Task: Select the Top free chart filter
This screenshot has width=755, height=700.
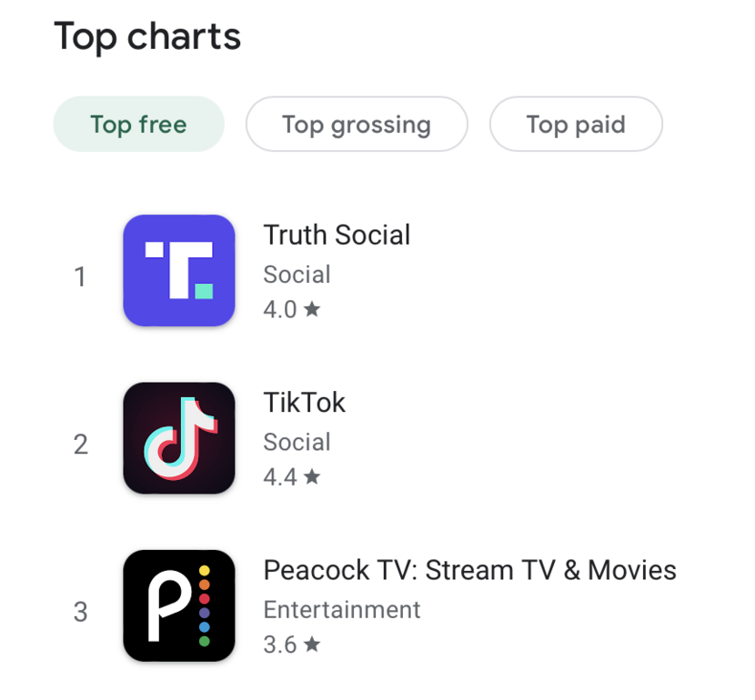Action: tap(138, 124)
